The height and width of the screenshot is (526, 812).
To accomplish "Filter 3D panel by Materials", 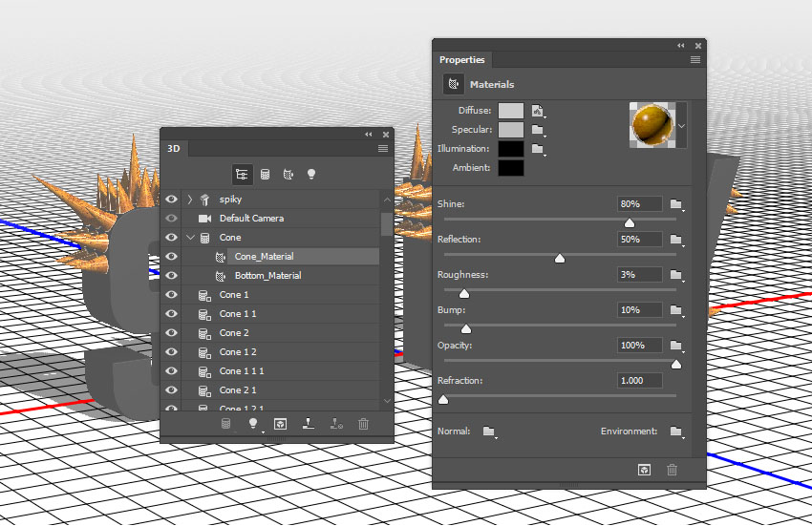I will pos(288,175).
